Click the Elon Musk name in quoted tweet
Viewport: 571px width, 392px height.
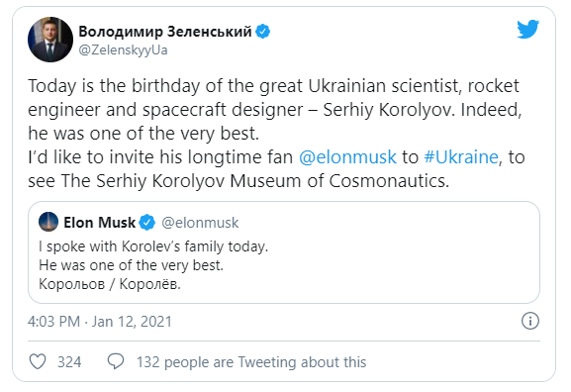(x=99, y=222)
